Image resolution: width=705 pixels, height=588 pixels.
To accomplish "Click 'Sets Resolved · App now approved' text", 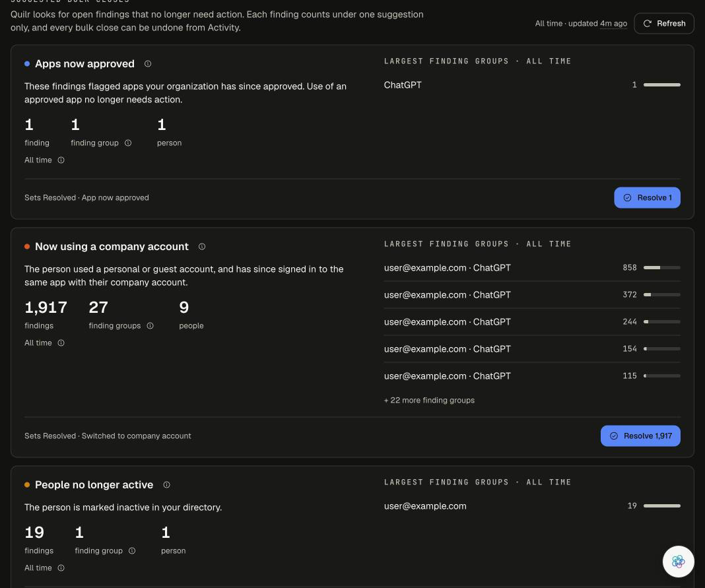I will click(86, 198).
